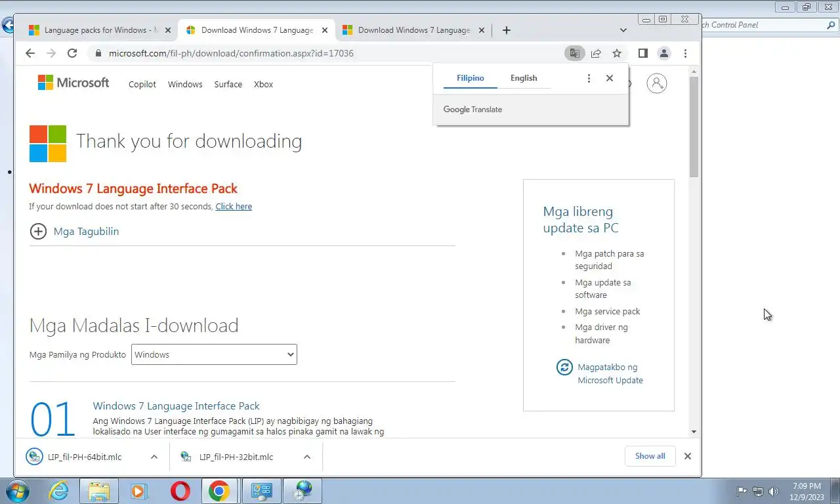
Task: Open Windows Explorer folder in taskbar
Action: 98,491
